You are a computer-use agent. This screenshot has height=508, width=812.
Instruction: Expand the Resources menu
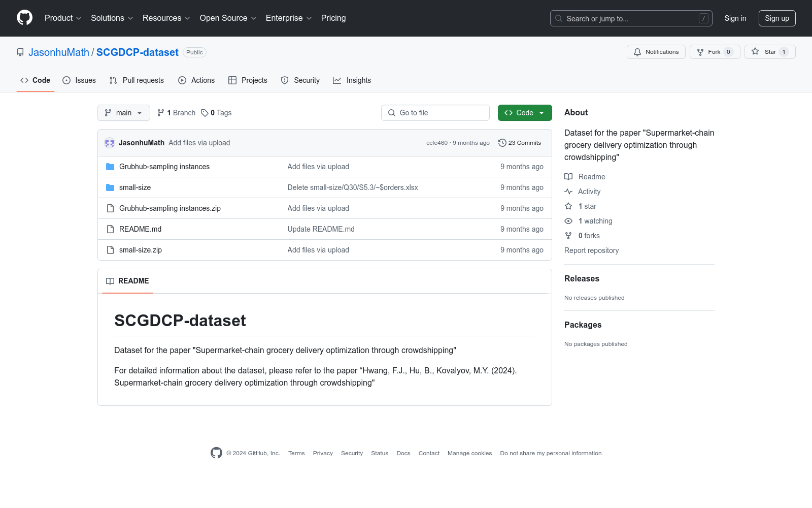166,18
